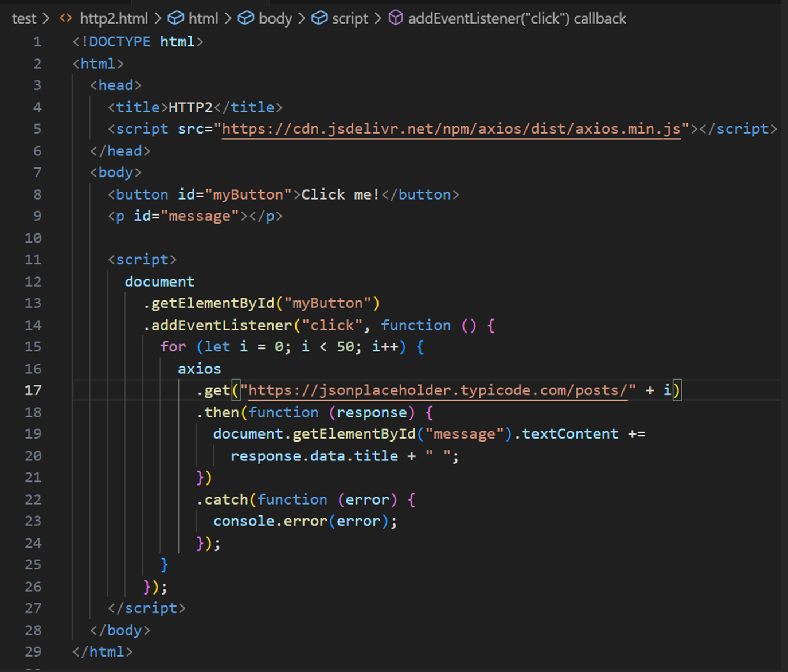Click the closing '</script>' tag on line 27

click(x=147, y=608)
